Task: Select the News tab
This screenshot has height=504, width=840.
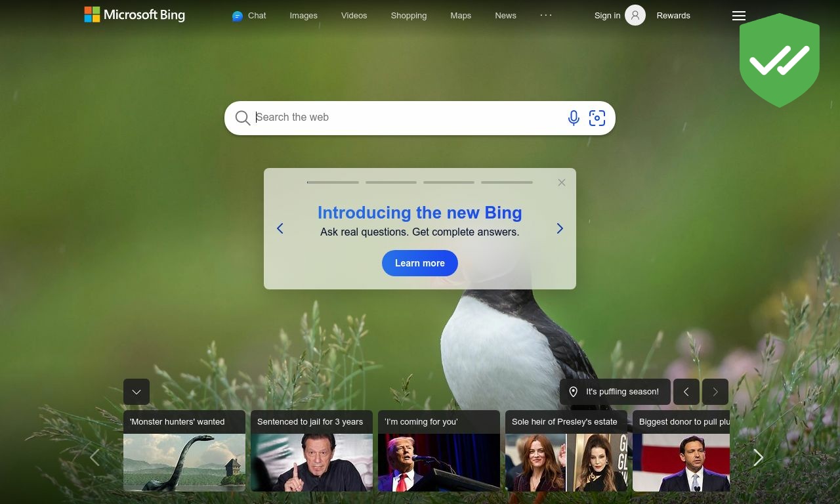Action: (x=505, y=16)
